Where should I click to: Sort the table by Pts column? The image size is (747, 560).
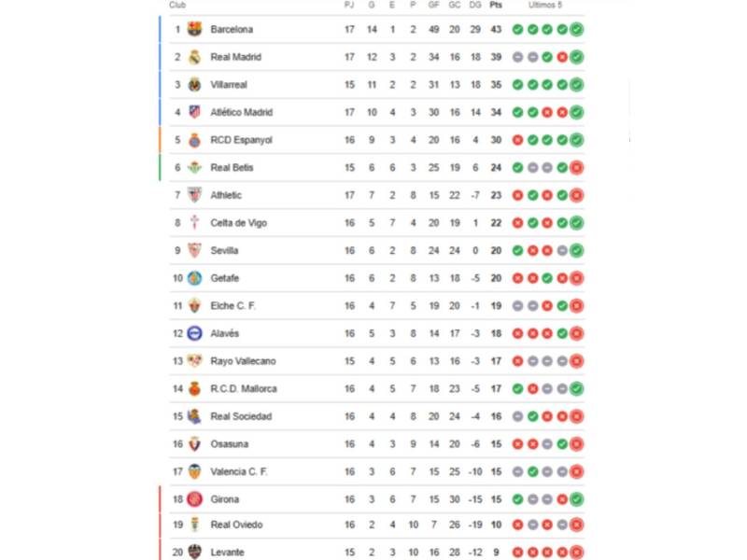pos(497,5)
